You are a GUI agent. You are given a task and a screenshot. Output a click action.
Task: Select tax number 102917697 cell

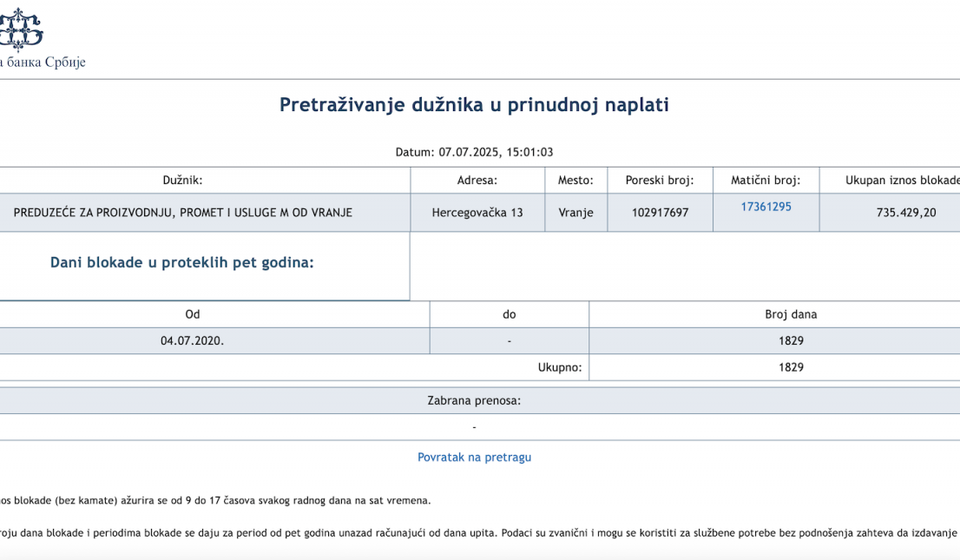click(x=660, y=212)
